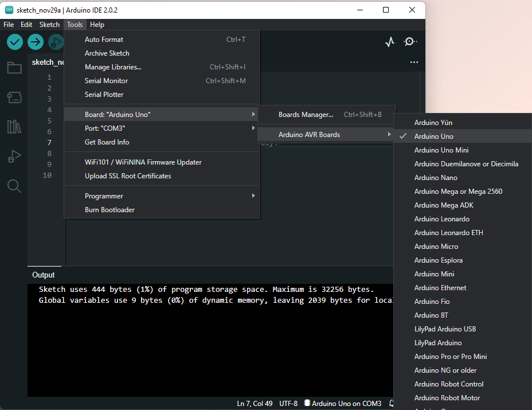
Task: Select the Arduino Uno Mini board
Action: pos(463,150)
